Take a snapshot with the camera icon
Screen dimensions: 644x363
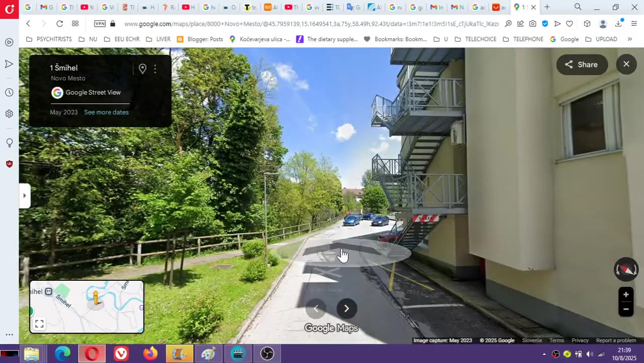coord(533,24)
